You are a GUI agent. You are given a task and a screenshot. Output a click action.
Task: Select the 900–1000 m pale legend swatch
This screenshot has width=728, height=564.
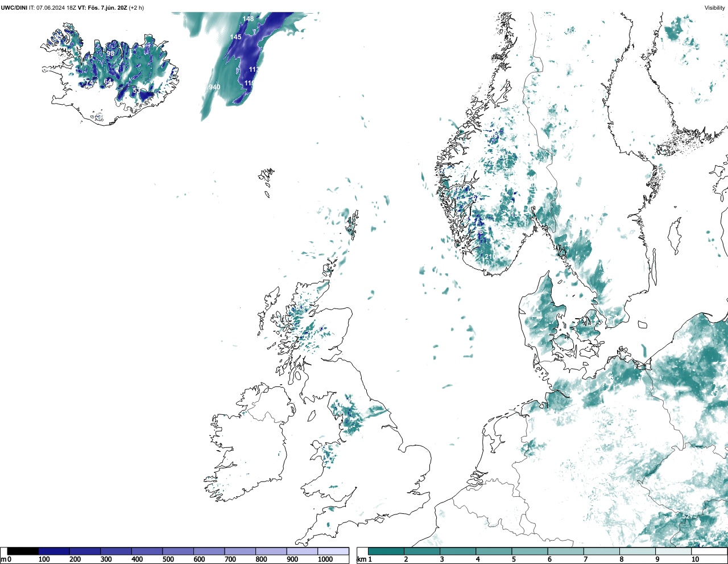click(302, 551)
